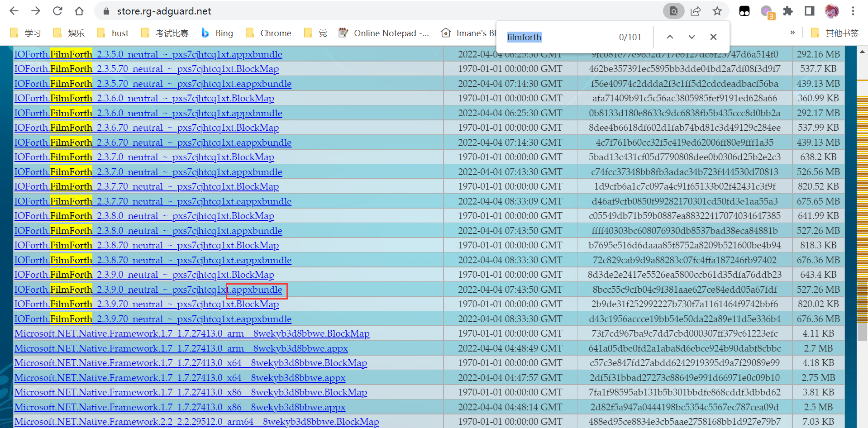Download FilmForth 2.3.9.70 eappxbundle

point(153,319)
